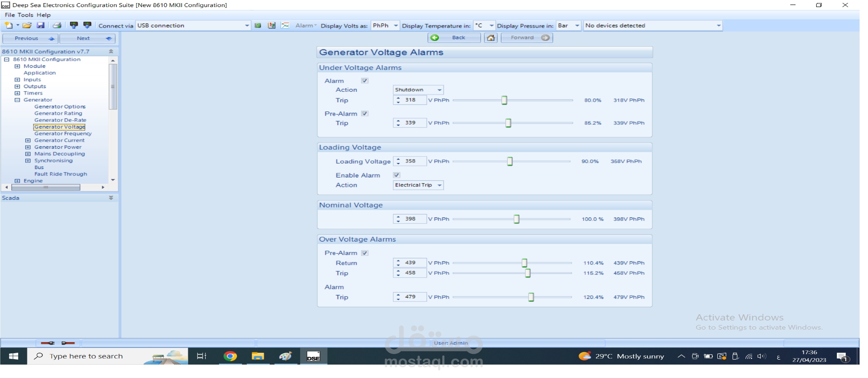Open the Loading Voltage Action Electrical Trip dropdown
The image size is (868, 378).
pyautogui.click(x=418, y=185)
